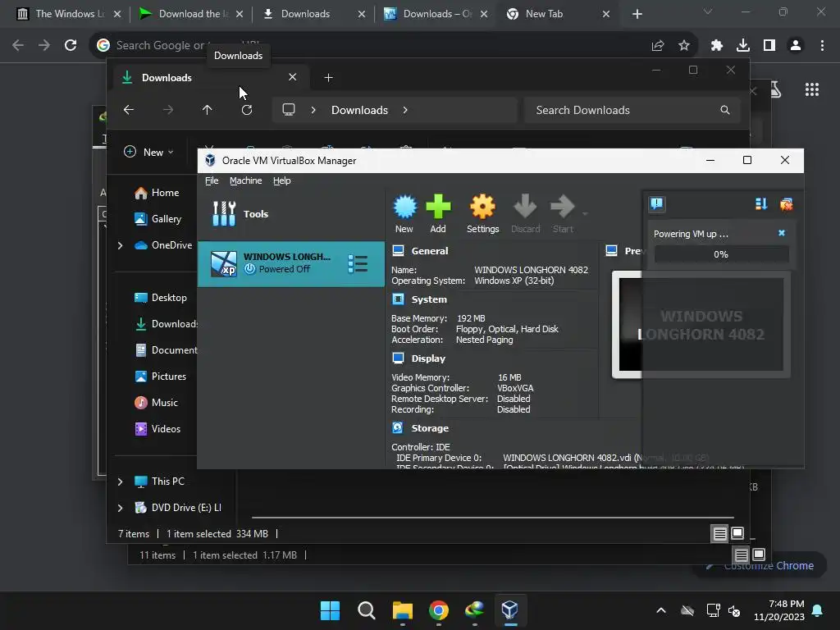Toggle Chrome side panel icon
Screen dimensions: 840x630
coord(769,46)
